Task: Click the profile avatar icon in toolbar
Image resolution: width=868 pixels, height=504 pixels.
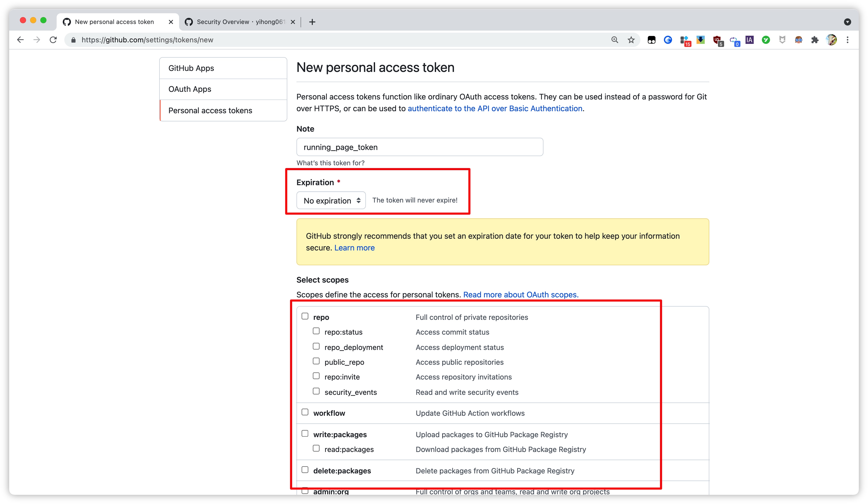Action: pos(832,40)
